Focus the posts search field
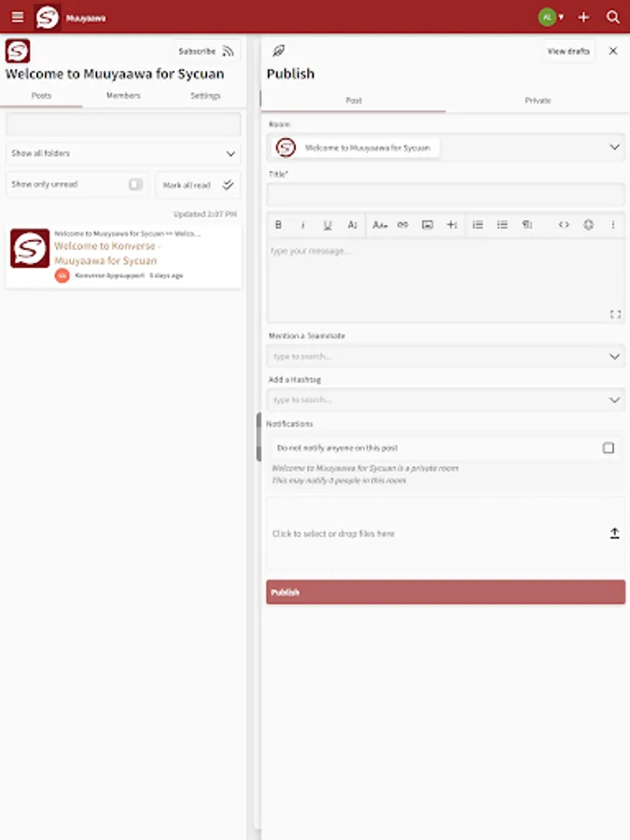Screen dimensions: 630x840 (x=123, y=124)
